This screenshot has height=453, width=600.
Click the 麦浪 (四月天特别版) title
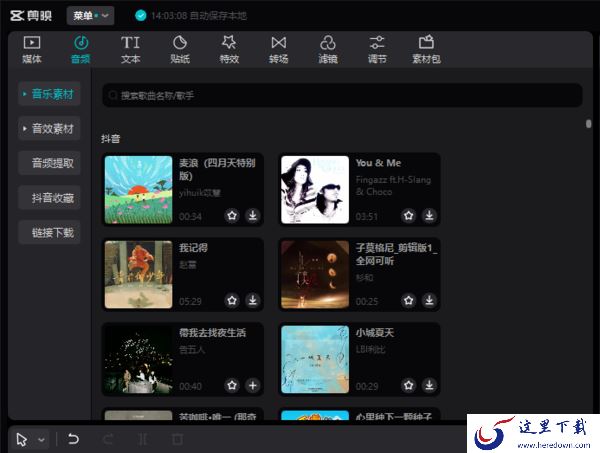click(217, 169)
